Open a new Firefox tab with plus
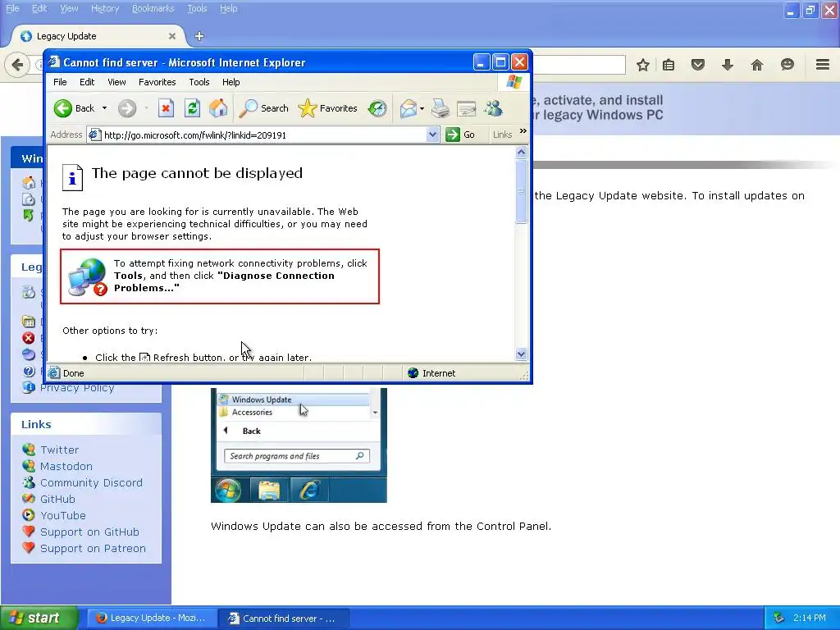The width and height of the screenshot is (840, 630). 199,36
